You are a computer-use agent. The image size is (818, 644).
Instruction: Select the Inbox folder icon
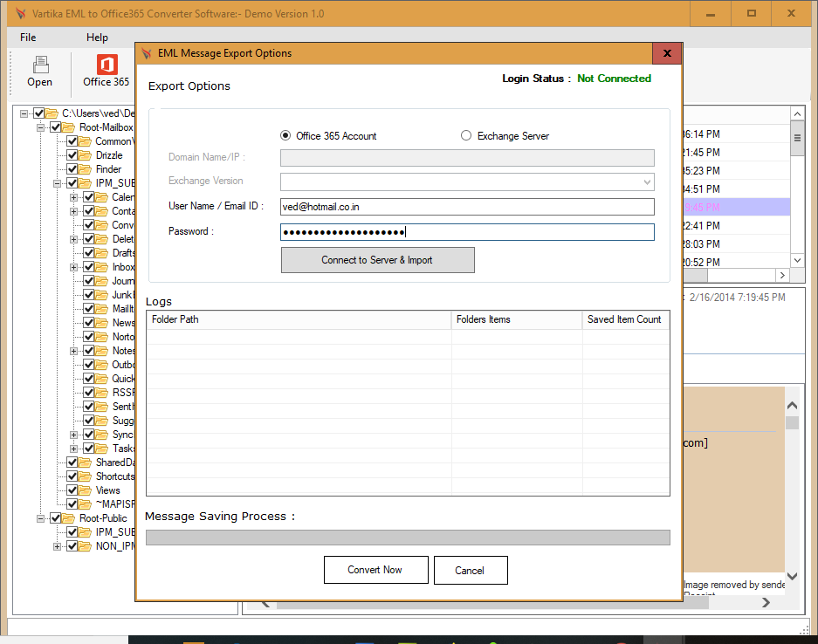click(102, 267)
